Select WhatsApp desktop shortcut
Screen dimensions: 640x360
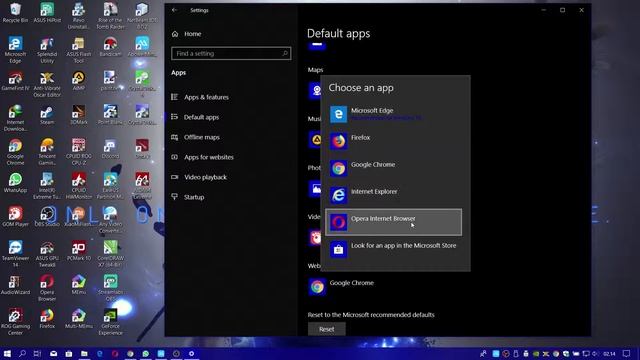(15, 182)
